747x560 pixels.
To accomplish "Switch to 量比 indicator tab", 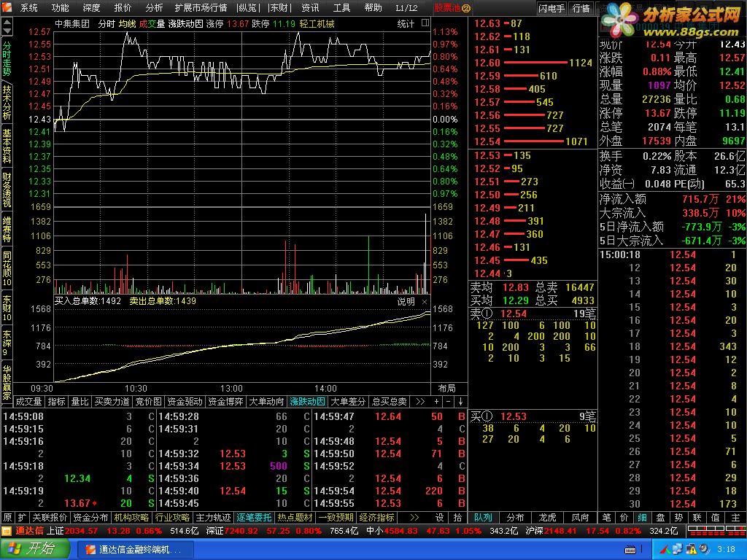I will pos(80,402).
